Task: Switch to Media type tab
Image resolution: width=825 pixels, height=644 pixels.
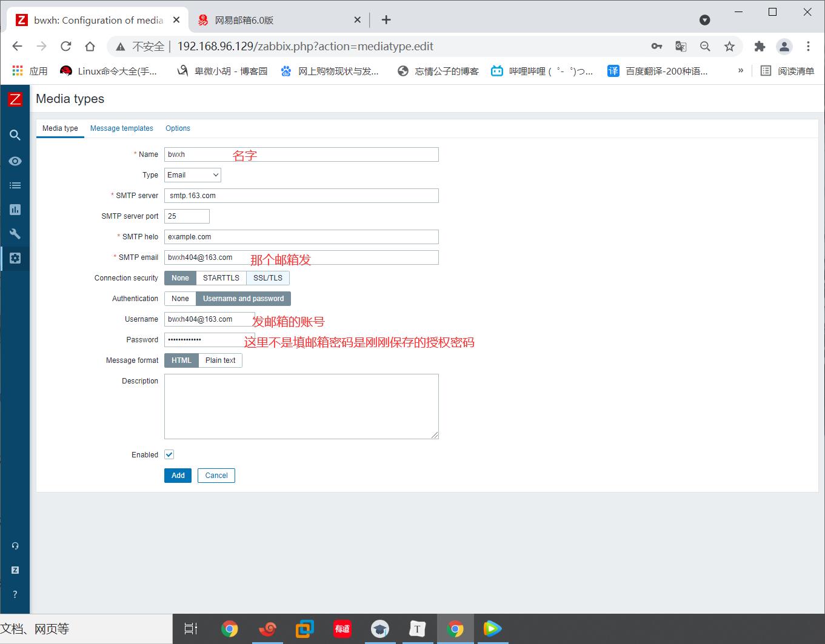Action: (60, 128)
